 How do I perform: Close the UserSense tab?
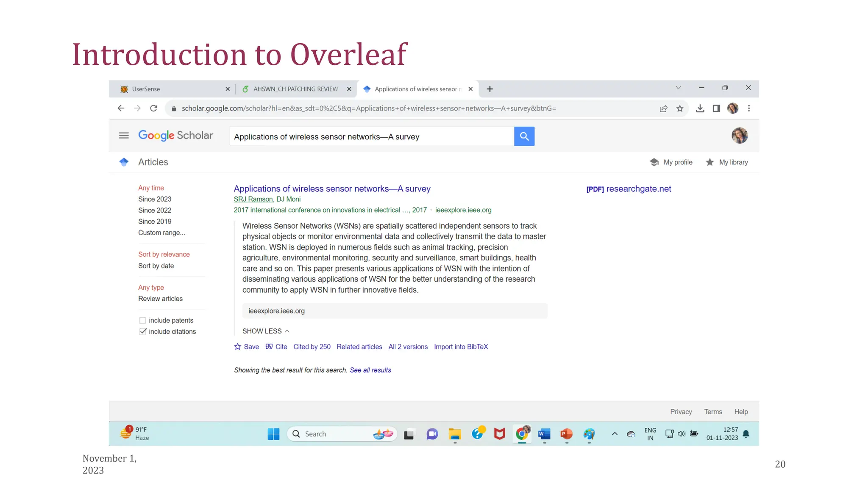point(228,89)
